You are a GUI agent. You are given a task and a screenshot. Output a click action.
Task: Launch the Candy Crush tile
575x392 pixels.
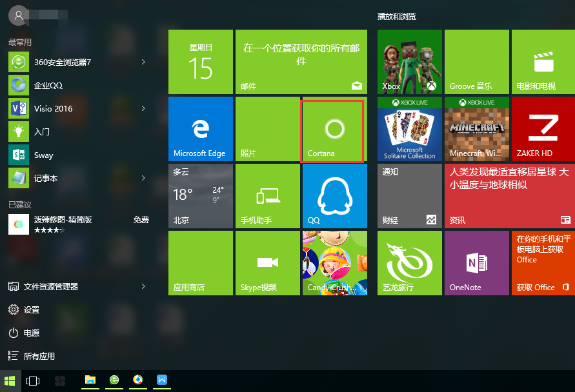click(x=335, y=263)
